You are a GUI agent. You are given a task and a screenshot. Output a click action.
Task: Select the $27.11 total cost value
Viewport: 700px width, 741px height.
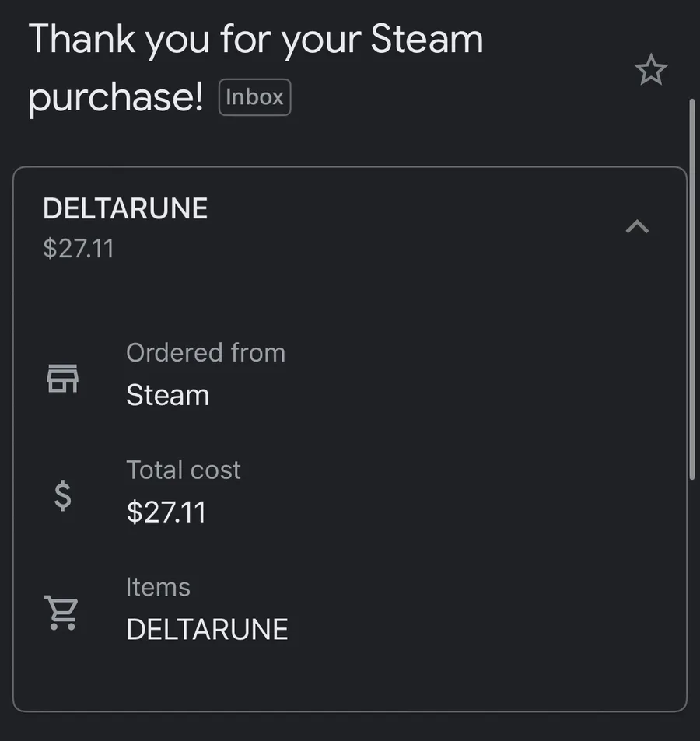tap(166, 512)
